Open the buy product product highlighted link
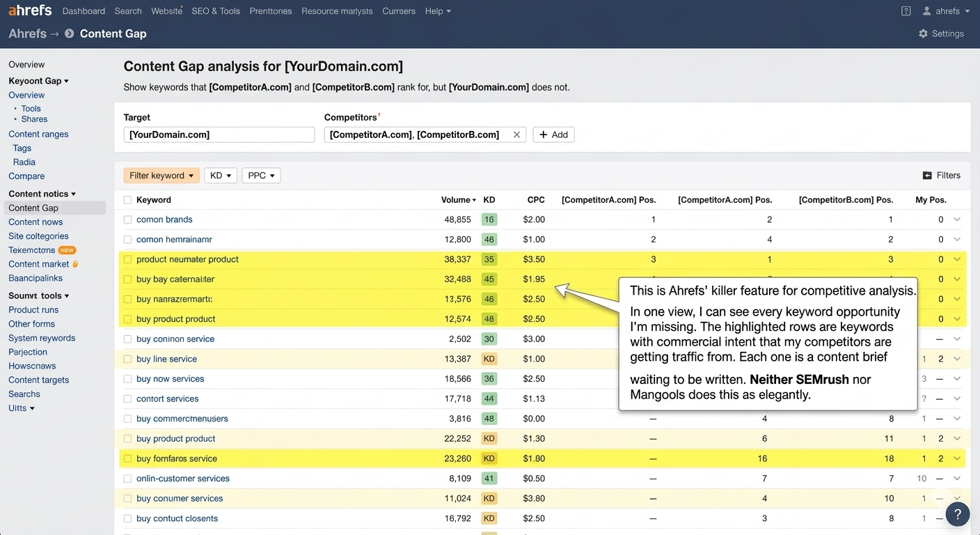Screen dimensions: 980x535 click(x=176, y=319)
